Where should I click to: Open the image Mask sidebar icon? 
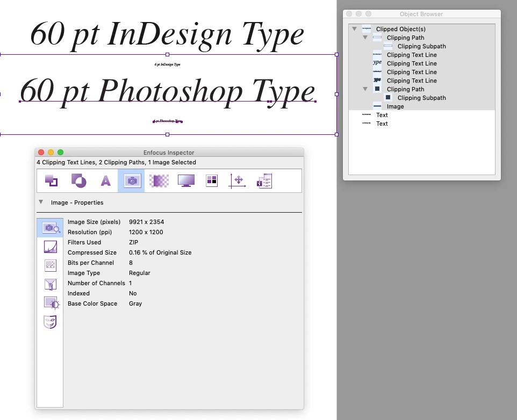[x=50, y=322]
